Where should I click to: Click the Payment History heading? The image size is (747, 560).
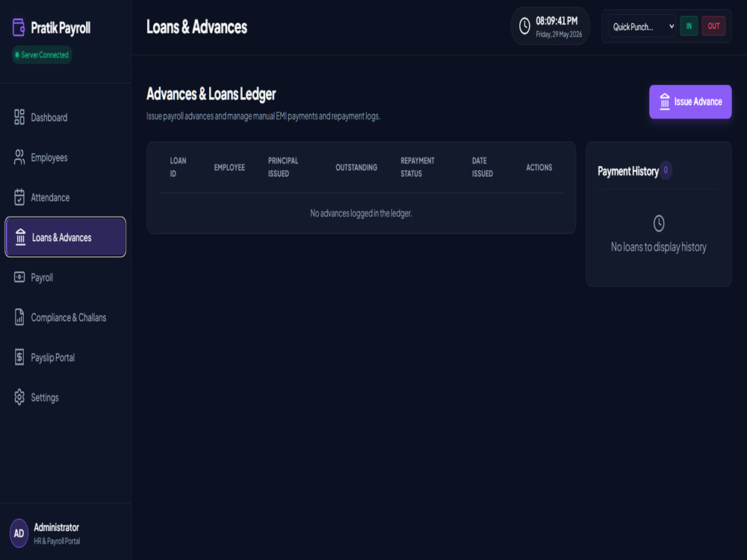[628, 172]
